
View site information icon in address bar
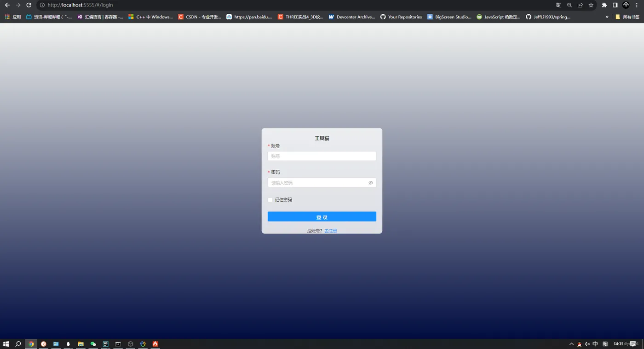point(42,5)
